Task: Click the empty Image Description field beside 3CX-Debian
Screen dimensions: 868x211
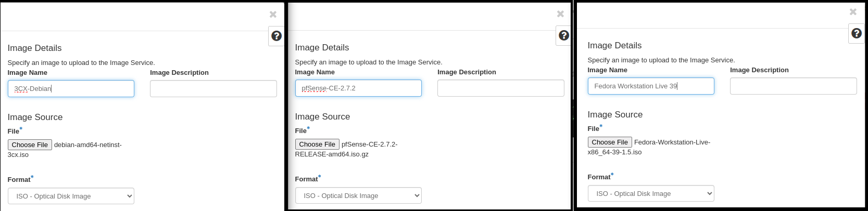Action: click(x=213, y=89)
